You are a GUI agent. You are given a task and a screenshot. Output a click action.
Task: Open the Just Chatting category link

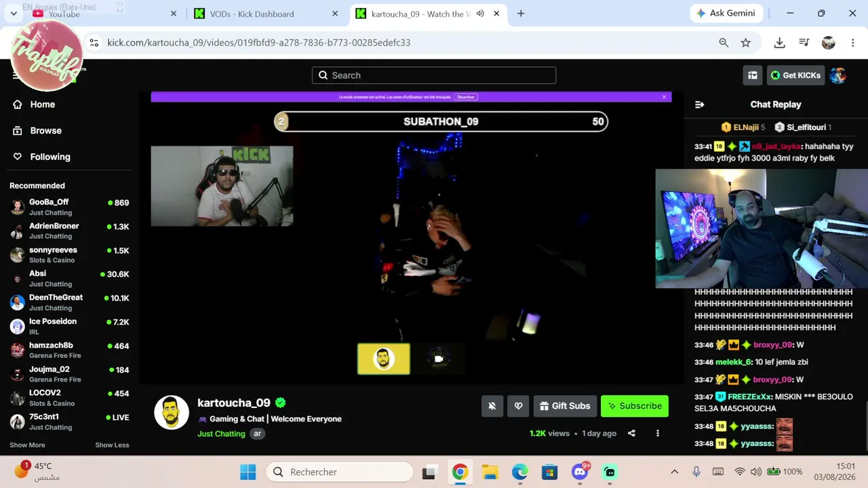(221, 434)
